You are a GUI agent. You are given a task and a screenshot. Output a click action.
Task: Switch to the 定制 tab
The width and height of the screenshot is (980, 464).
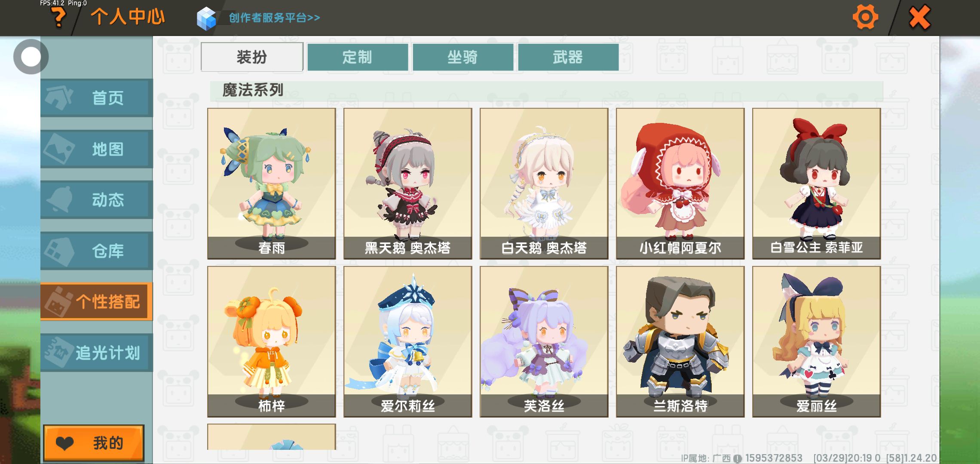357,57
